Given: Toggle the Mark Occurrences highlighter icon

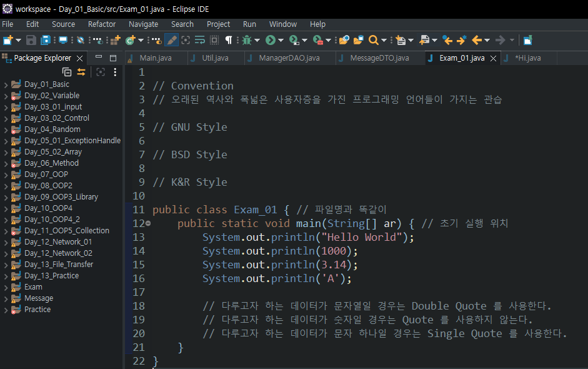Looking at the screenshot, I should click(x=171, y=39).
